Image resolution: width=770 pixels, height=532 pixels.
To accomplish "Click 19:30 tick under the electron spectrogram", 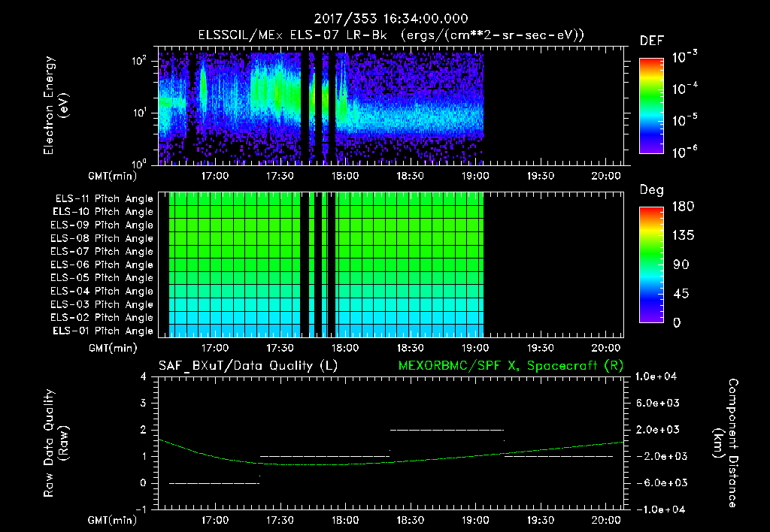I will coord(540,176).
